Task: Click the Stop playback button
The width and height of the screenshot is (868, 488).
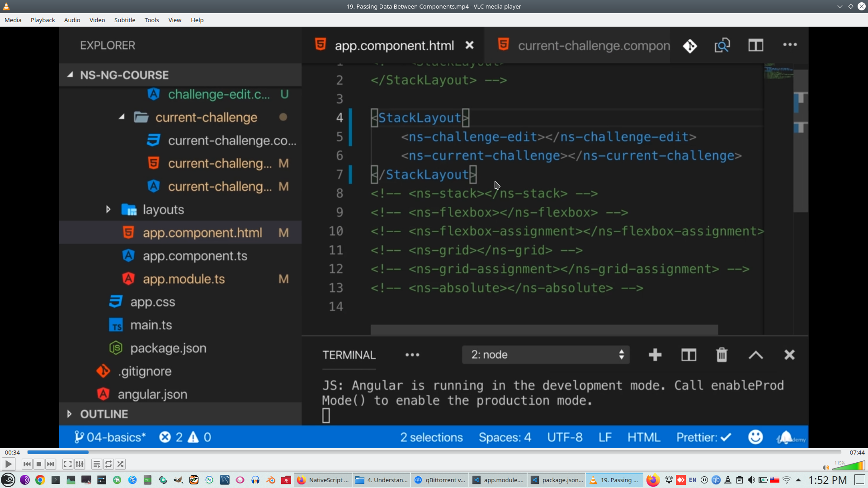Action: 39,464
